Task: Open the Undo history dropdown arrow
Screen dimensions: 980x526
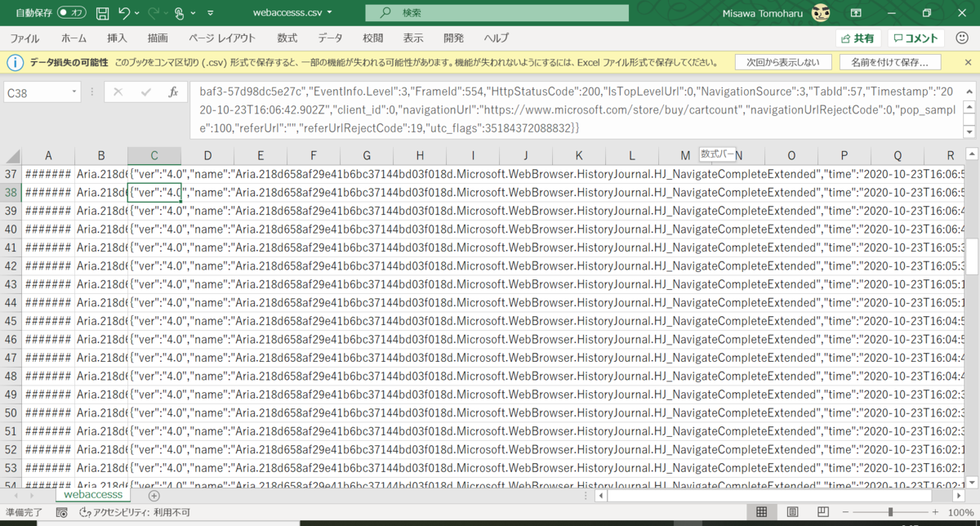Action: [x=136, y=13]
